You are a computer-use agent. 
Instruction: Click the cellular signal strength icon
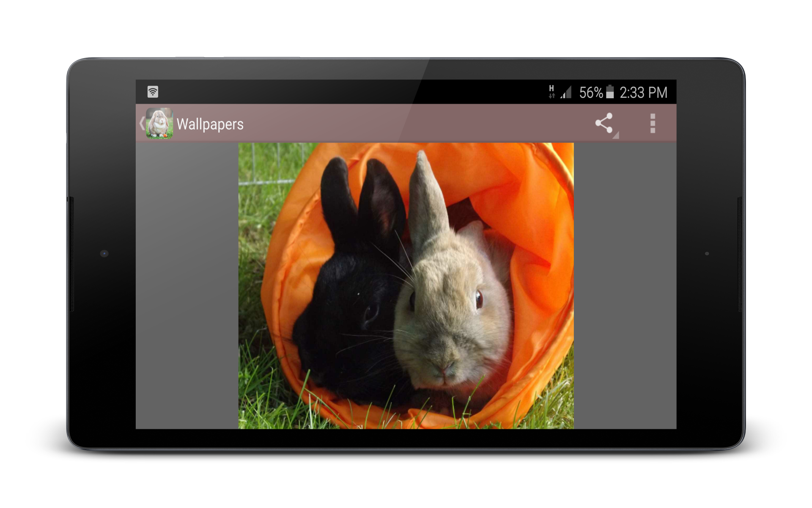(x=566, y=92)
